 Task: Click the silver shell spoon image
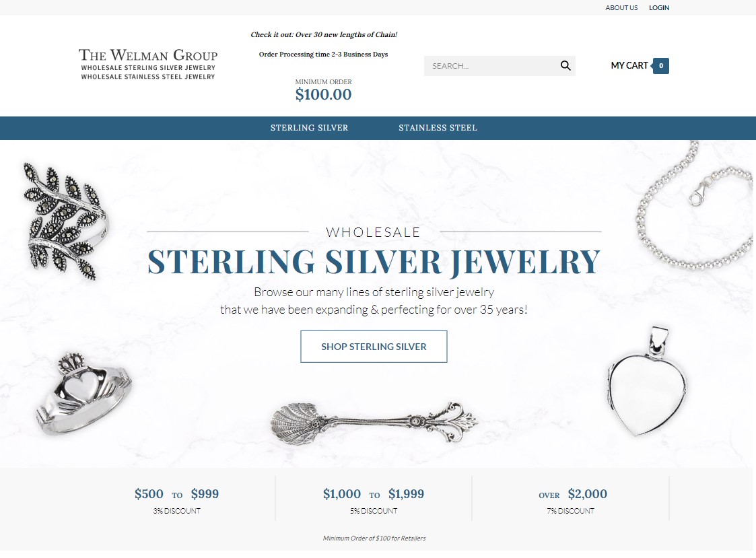[x=374, y=423]
